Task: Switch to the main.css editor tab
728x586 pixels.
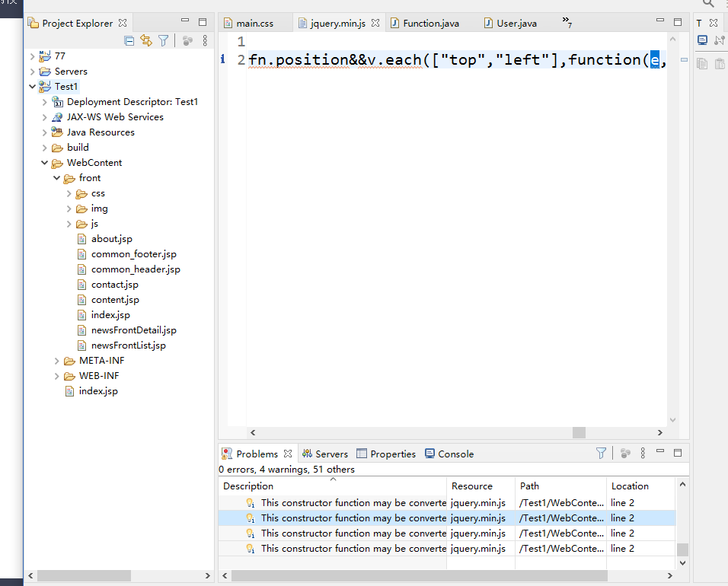Action: tap(254, 23)
